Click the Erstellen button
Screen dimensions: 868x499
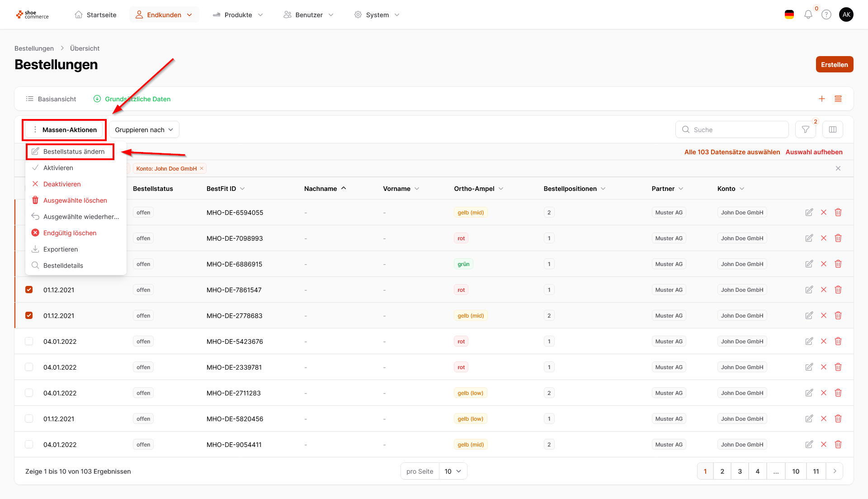point(834,65)
